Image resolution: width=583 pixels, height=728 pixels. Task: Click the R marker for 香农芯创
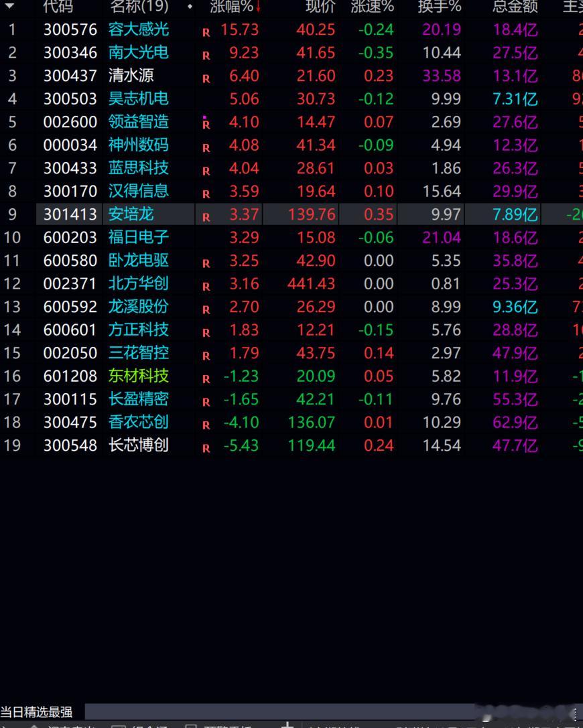coord(206,425)
